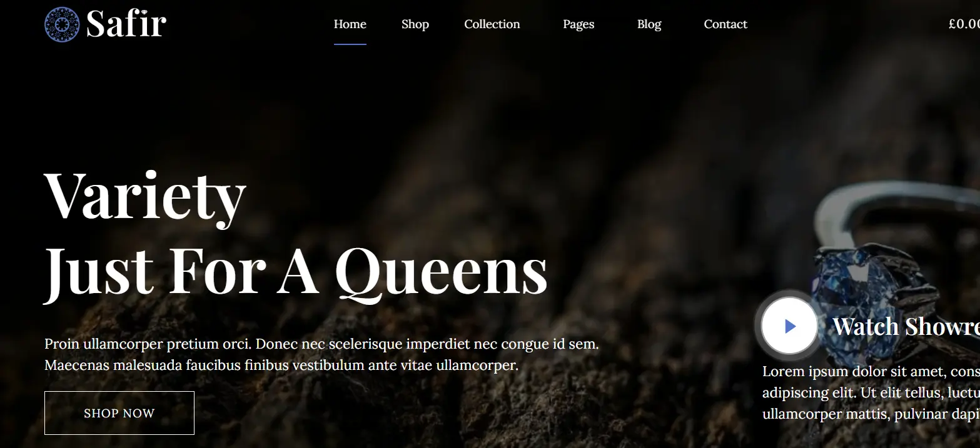Click the 'Lorem ipsum dolor sit amet' text

click(x=869, y=372)
